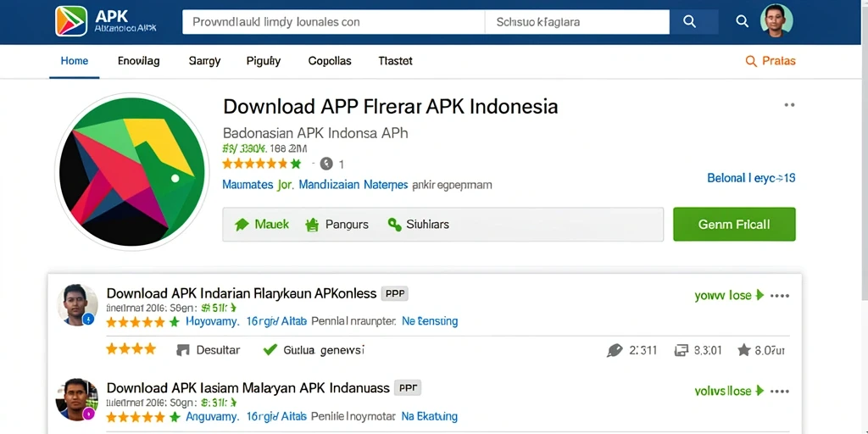Open the Copollas tab
Image resolution: width=868 pixels, height=434 pixels.
330,61
